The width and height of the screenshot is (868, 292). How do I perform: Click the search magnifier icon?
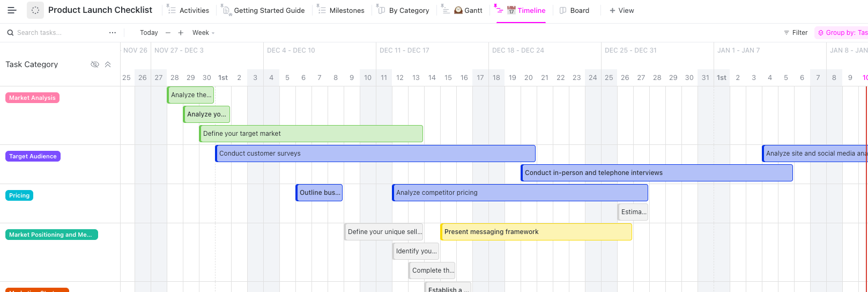[10, 33]
